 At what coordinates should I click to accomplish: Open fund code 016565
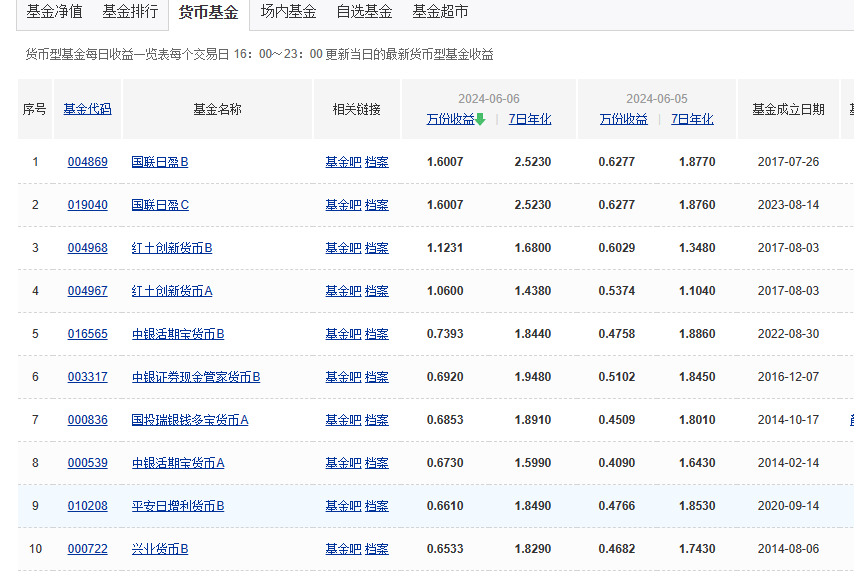coord(88,334)
